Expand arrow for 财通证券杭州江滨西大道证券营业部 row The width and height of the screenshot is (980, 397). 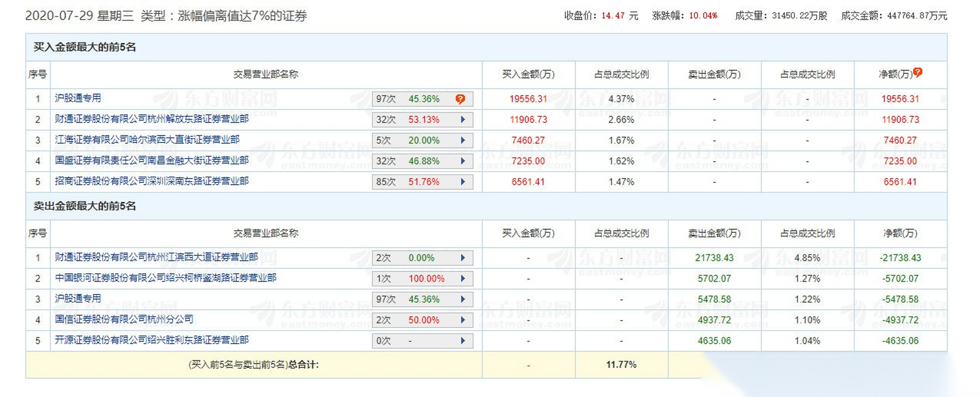click(x=463, y=258)
